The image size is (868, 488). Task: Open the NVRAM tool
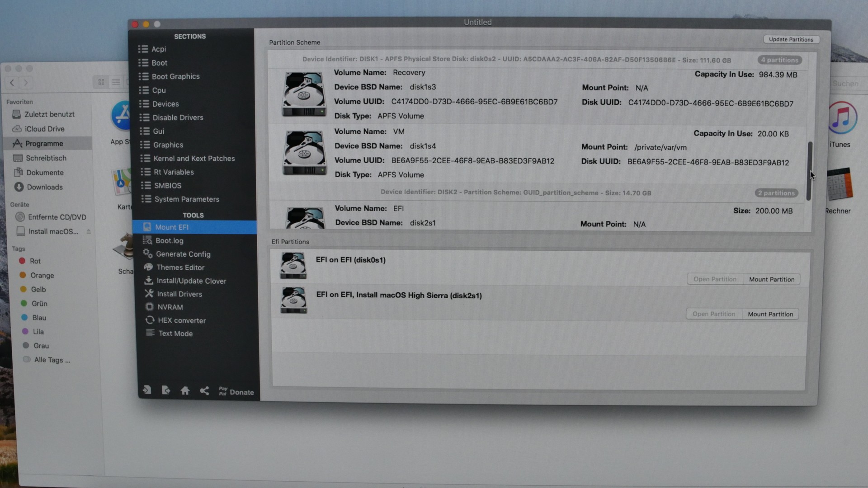point(170,307)
